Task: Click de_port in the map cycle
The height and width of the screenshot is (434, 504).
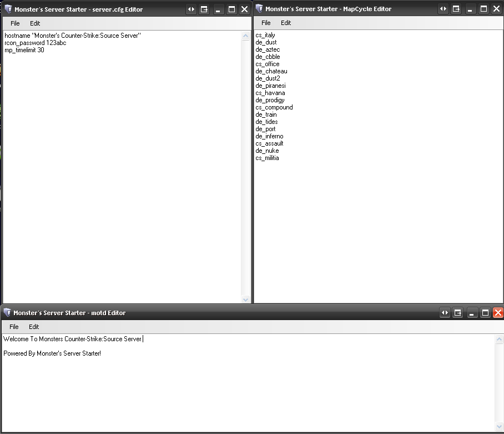Action: point(265,129)
